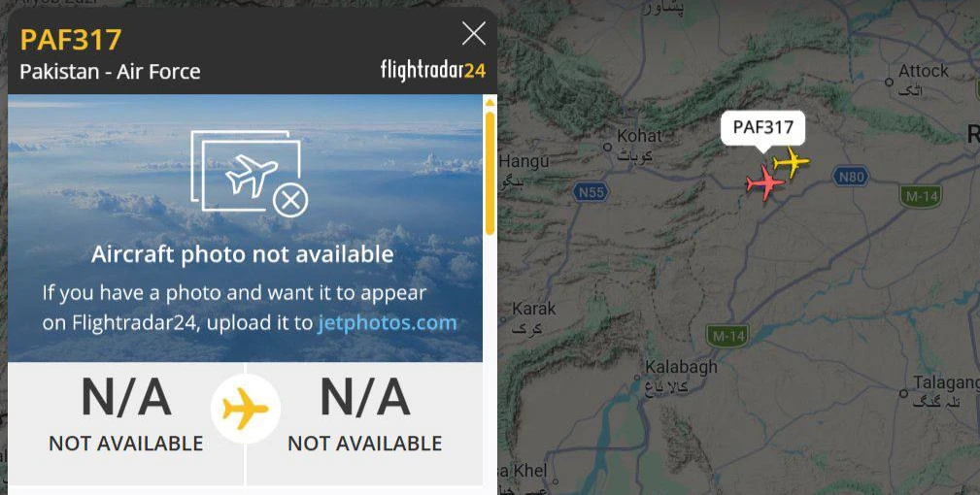Click the scrollbar up arrow

point(490,102)
